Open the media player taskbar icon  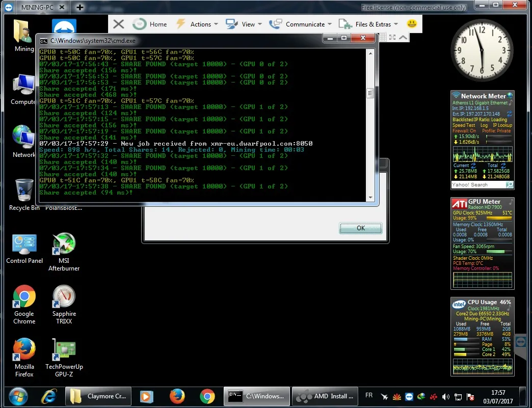(147, 396)
